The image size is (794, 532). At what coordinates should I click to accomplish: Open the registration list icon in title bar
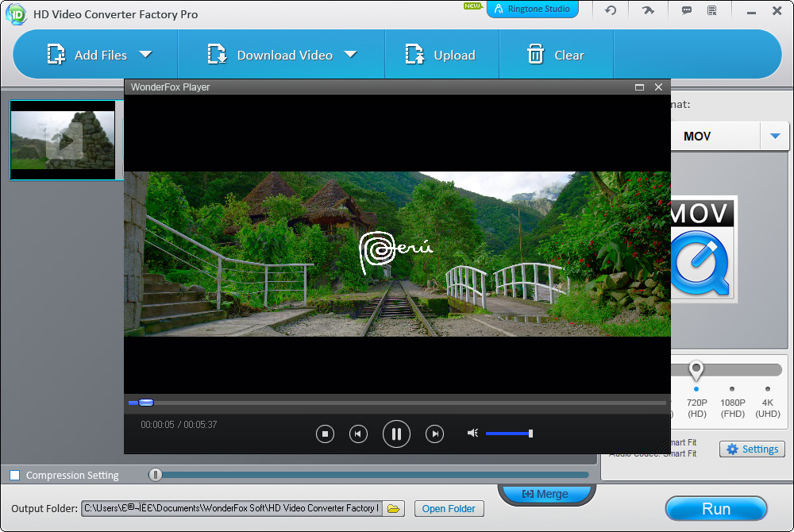pos(712,10)
